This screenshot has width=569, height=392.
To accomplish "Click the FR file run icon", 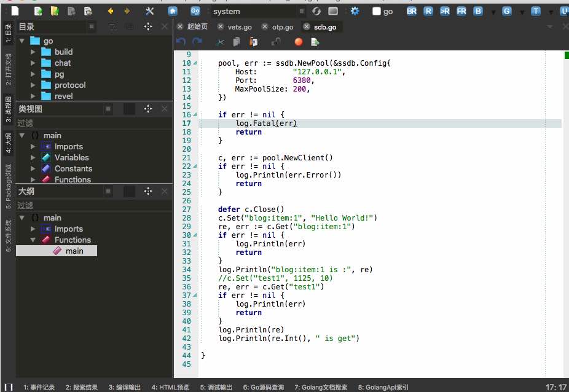I will point(461,11).
